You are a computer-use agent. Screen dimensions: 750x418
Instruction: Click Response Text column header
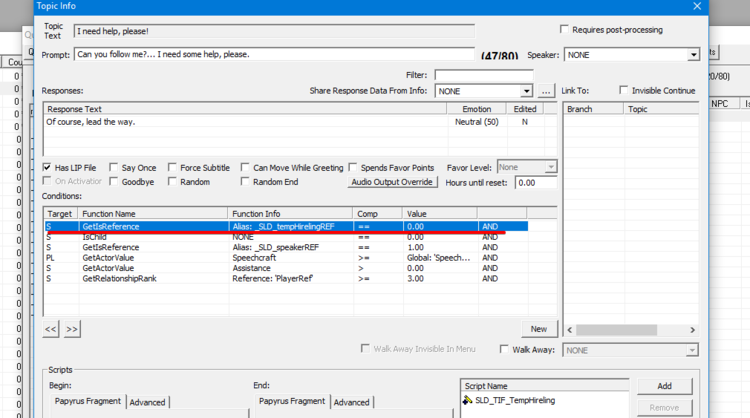(x=245, y=109)
